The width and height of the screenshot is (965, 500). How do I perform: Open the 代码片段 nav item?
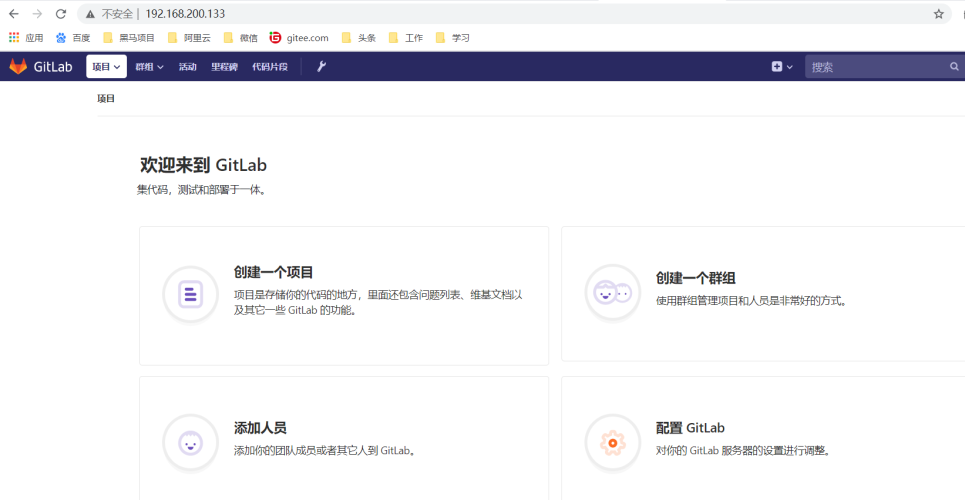tap(270, 67)
